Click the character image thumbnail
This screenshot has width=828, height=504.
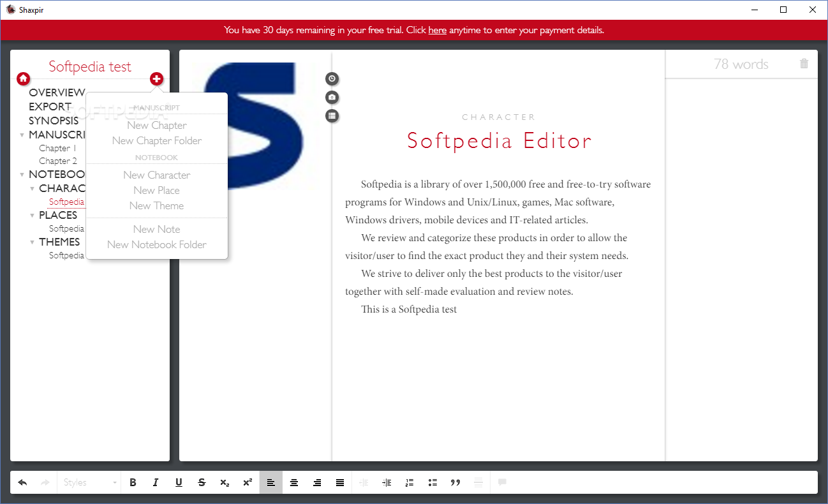(255, 126)
